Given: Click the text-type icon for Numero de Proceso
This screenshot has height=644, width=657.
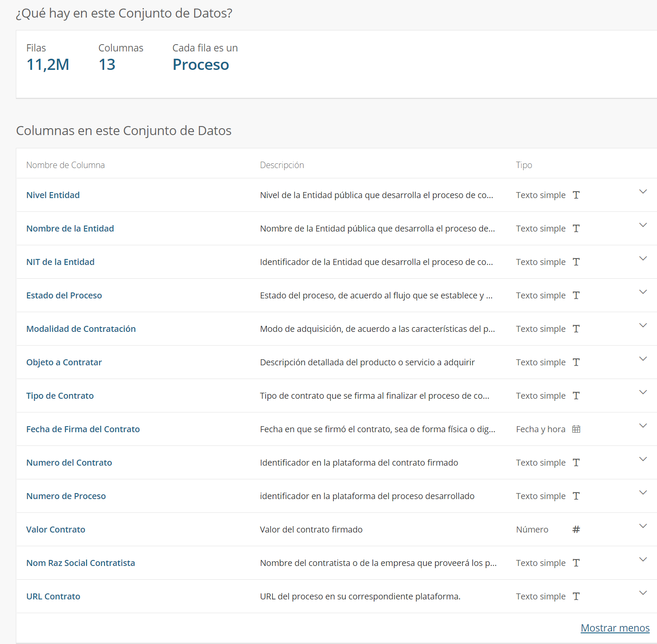Looking at the screenshot, I should (576, 496).
